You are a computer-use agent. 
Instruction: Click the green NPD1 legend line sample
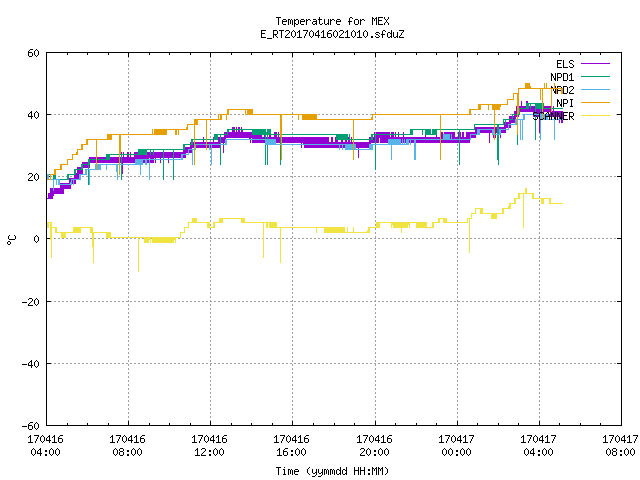pyautogui.click(x=595, y=76)
